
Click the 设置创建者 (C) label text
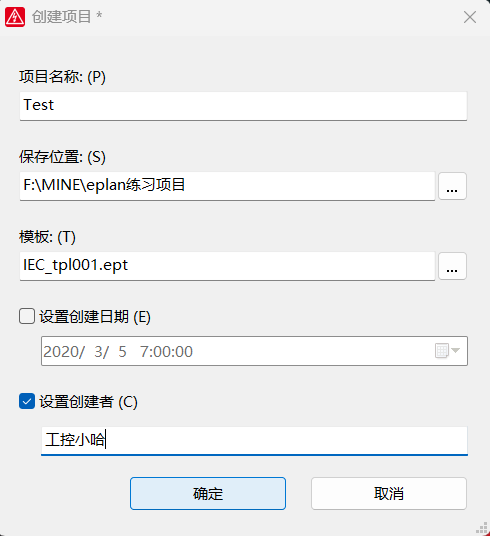(88, 402)
